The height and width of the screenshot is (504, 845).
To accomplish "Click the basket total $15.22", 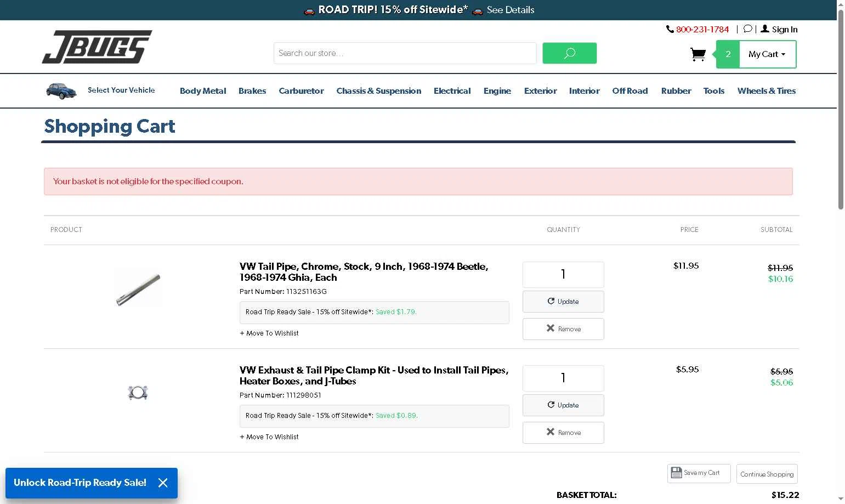I will [x=785, y=495].
